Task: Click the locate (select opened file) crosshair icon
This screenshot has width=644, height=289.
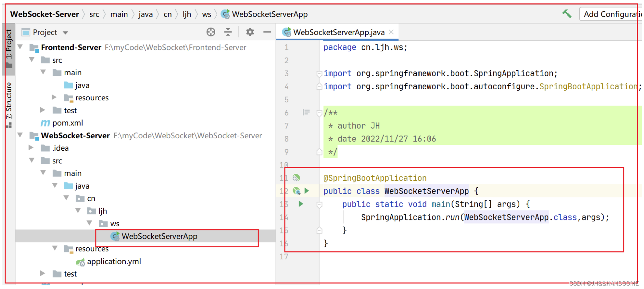Action: 211,32
